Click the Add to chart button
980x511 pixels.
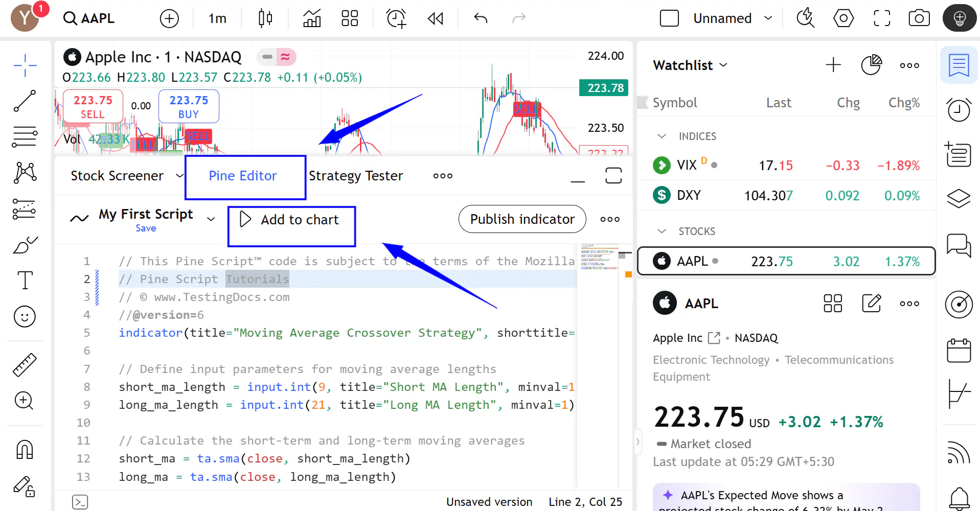coord(290,220)
